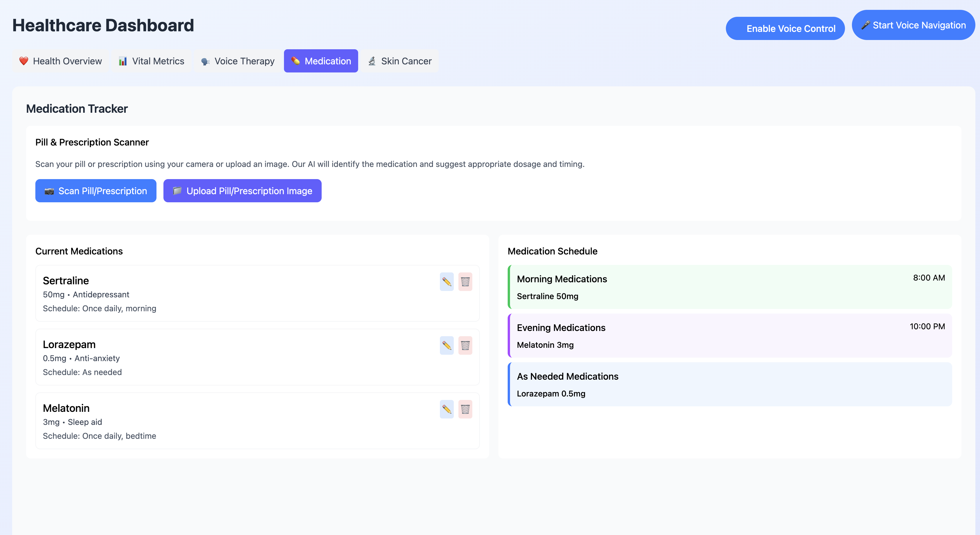
Task: Select the Skin Cancer tab
Action: tap(400, 61)
